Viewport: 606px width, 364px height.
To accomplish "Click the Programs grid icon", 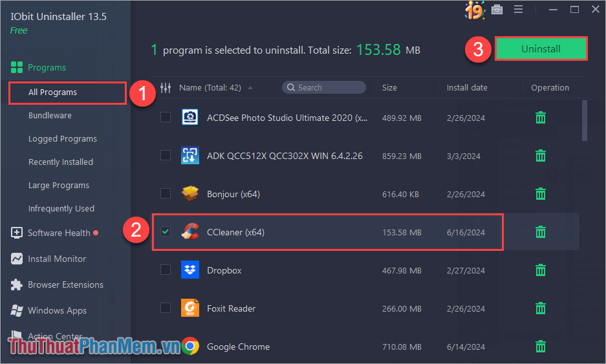I will click(x=17, y=67).
